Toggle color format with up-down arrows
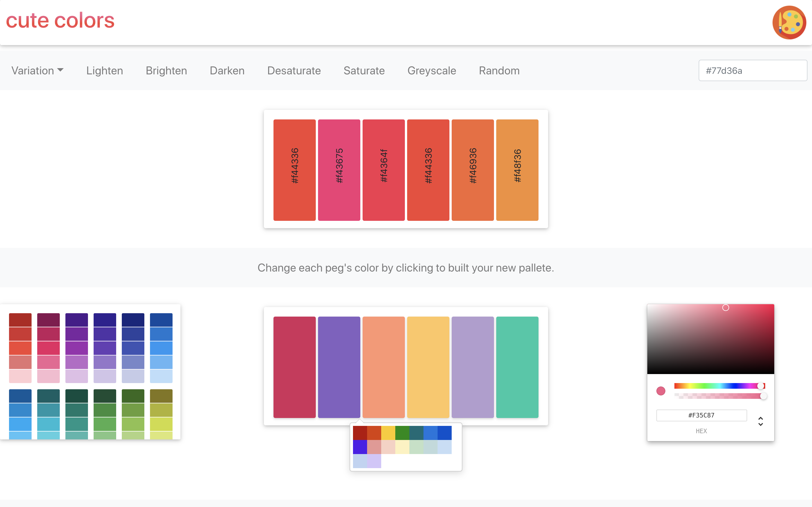Screen dimensions: 812x507 (x=760, y=421)
